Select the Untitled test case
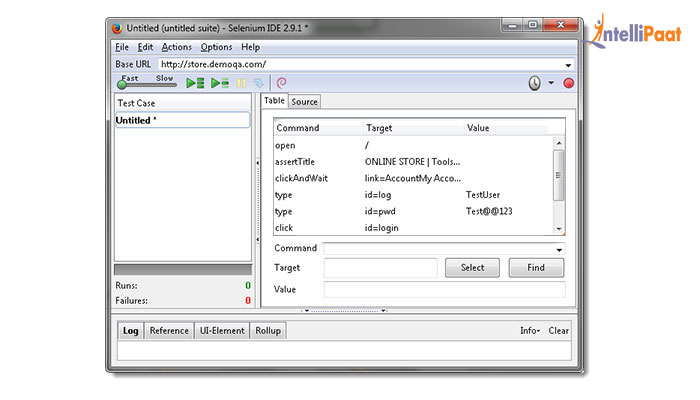This screenshot has height=400, width=700. 182,120
